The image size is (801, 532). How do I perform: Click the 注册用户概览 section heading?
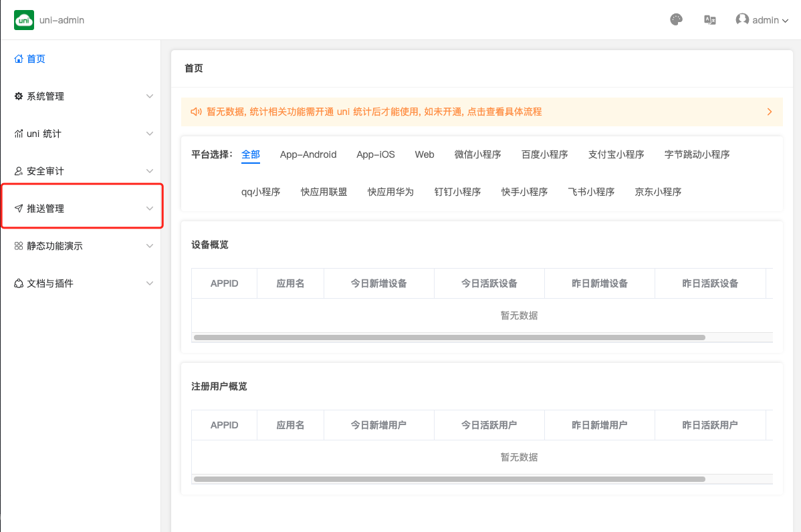click(x=219, y=386)
